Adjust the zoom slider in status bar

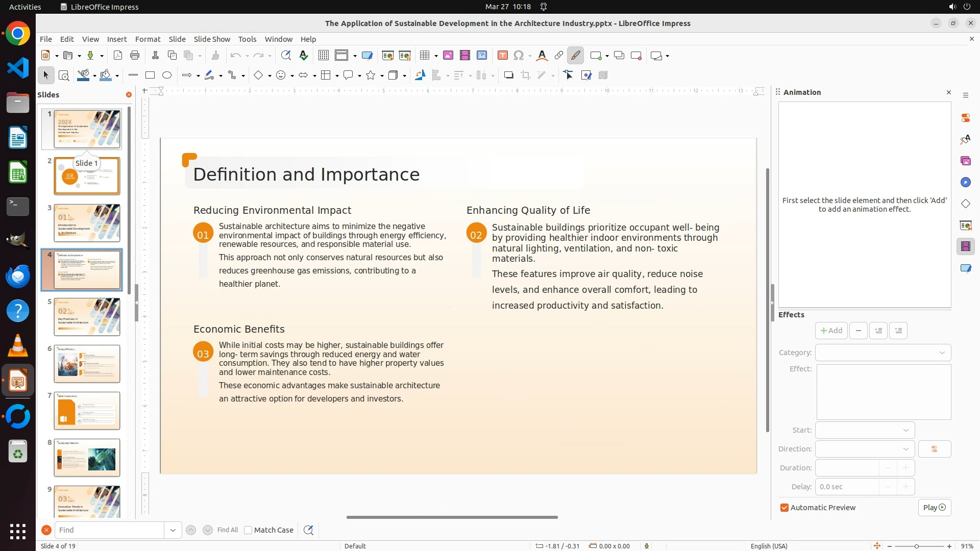tap(917, 546)
